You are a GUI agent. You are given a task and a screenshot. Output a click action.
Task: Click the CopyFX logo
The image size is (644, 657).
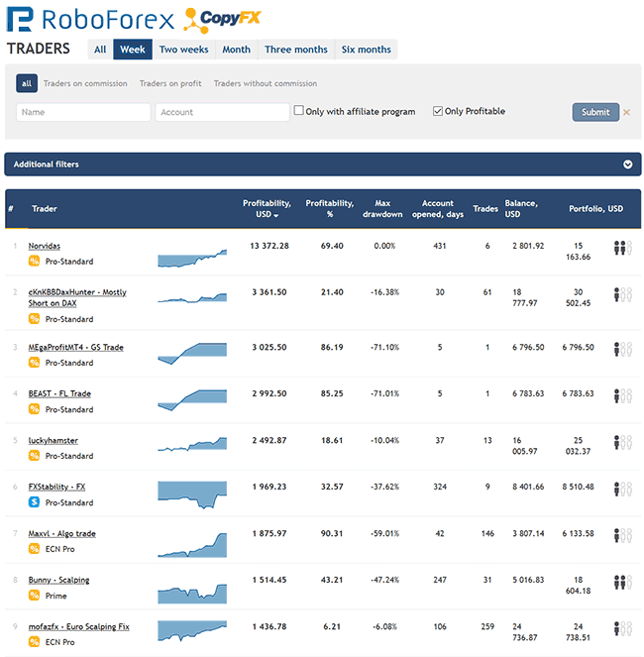(x=222, y=20)
